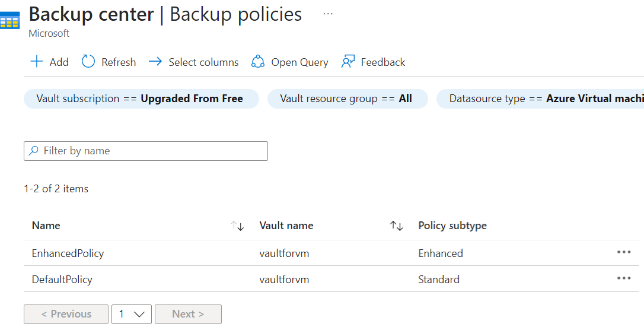Click the Refresh icon
Viewport: 644px width, 330px height.
[x=88, y=62]
